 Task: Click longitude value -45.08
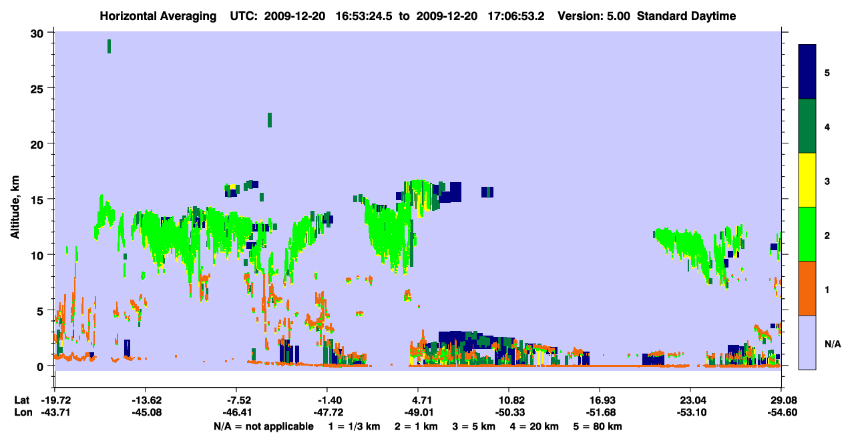[145, 413]
